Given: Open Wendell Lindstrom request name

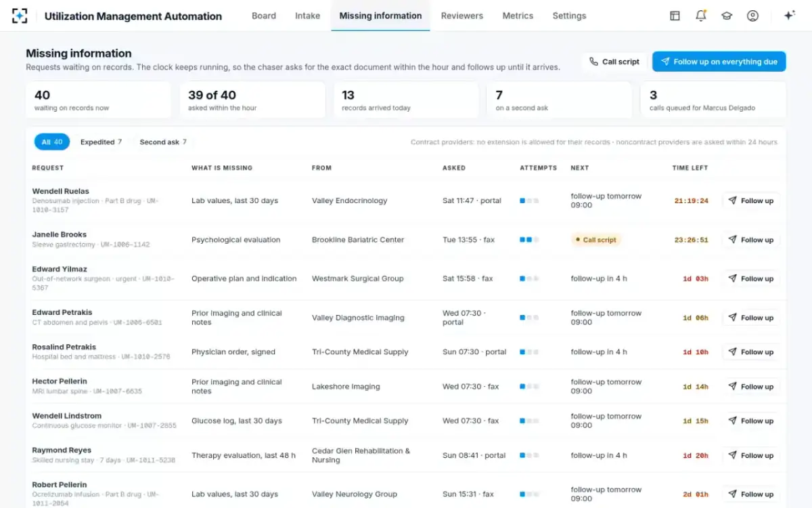Looking at the screenshot, I should [66, 416].
